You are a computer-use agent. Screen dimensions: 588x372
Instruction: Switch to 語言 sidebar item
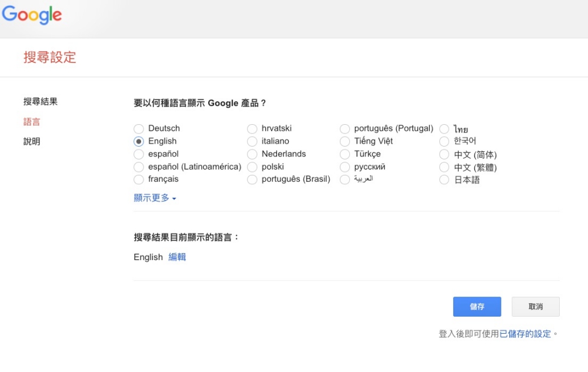coord(32,122)
